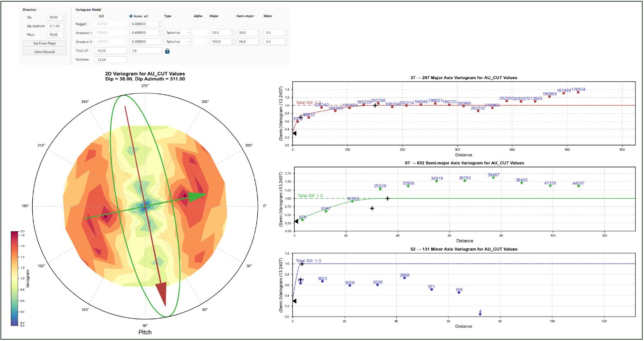Click the pair count label 5039
The width and height of the screenshot is (644, 341).
tap(378, 283)
